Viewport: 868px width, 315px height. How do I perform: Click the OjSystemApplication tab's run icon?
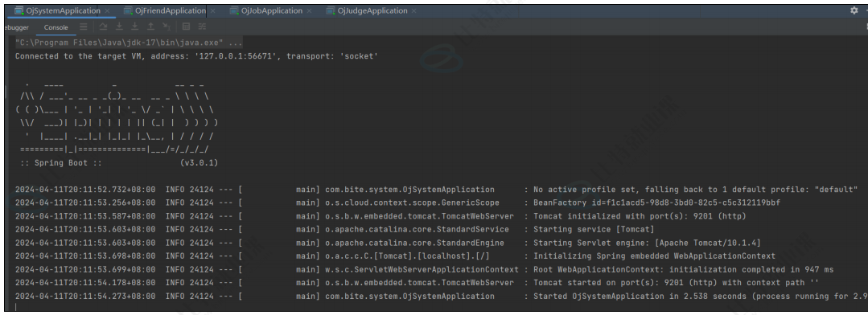coord(19,11)
